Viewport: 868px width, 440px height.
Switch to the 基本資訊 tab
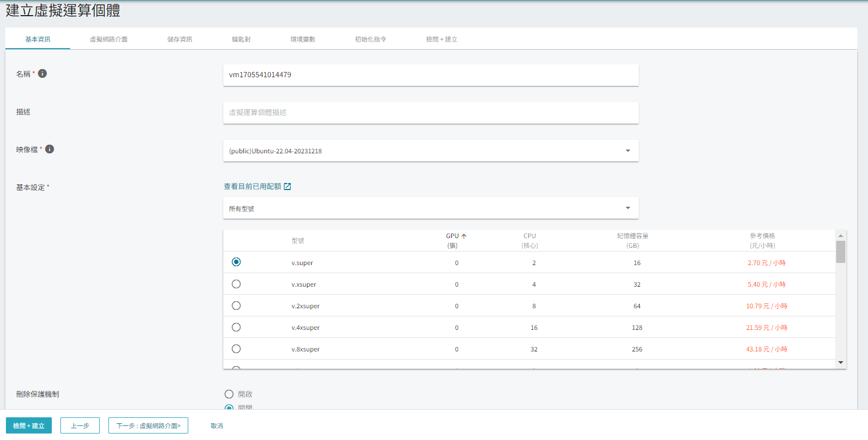pyautogui.click(x=38, y=39)
